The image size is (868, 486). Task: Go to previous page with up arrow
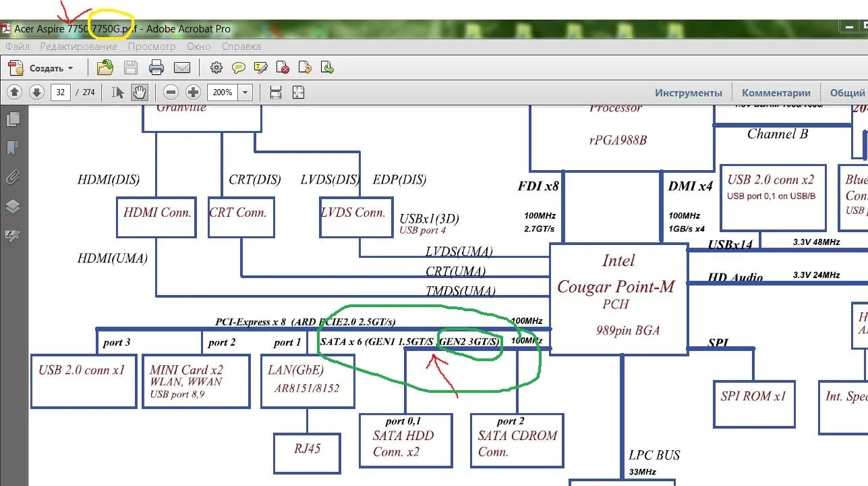pyautogui.click(x=15, y=92)
